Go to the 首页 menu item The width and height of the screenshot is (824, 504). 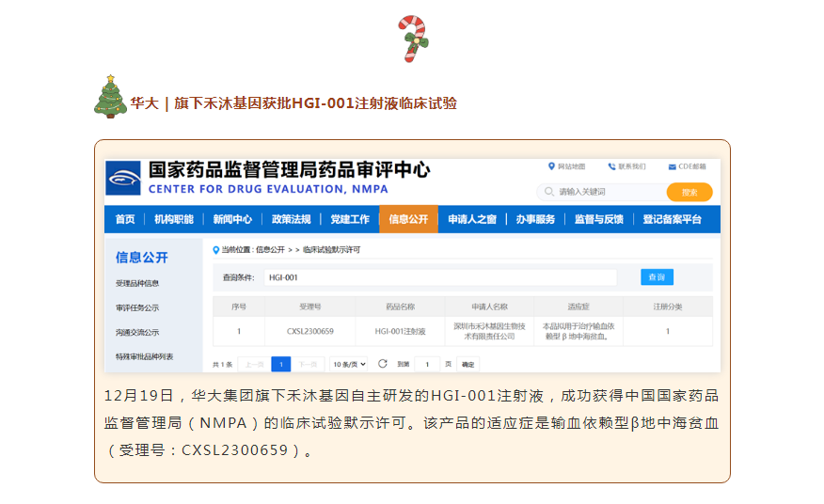(x=125, y=219)
